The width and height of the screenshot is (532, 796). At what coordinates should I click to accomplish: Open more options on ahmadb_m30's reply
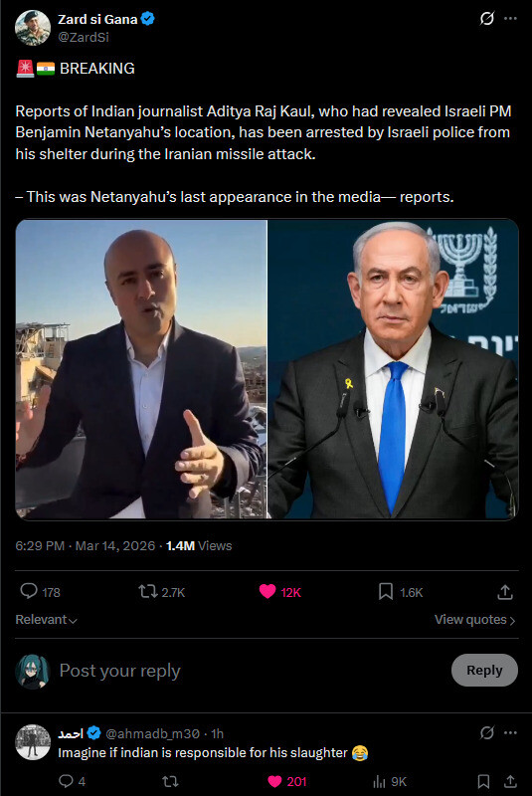point(510,732)
